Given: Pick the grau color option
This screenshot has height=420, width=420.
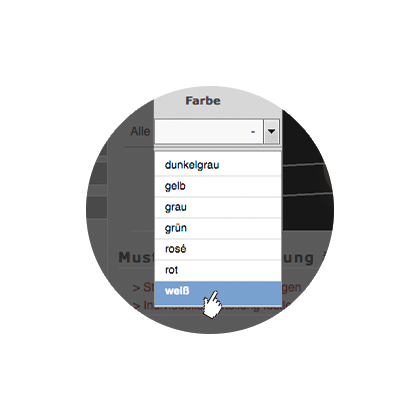Looking at the screenshot, I should (217, 207).
